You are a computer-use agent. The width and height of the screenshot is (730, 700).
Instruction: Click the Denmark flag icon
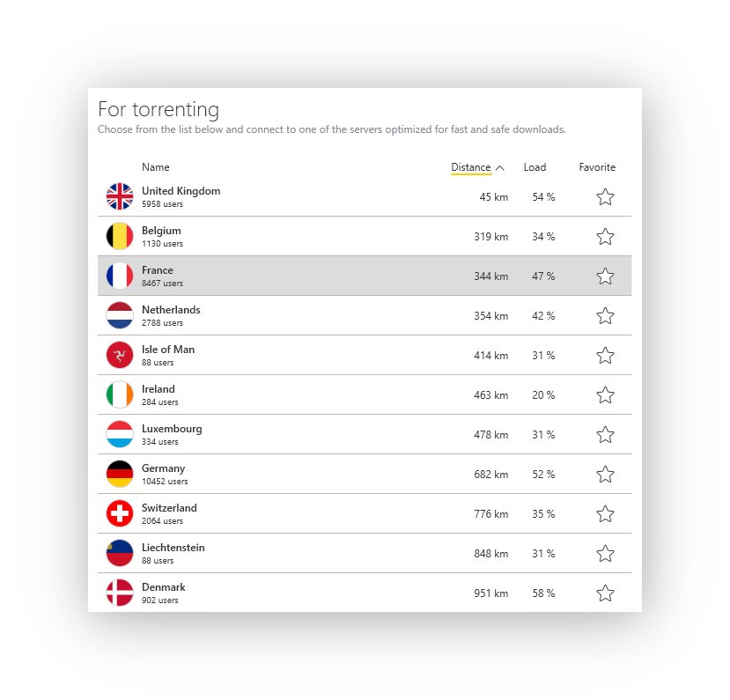(x=120, y=593)
